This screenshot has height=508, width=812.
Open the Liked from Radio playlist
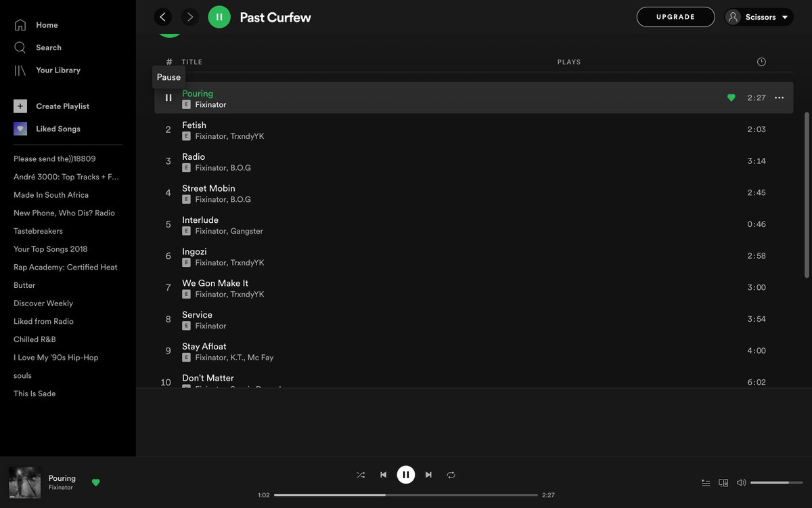(x=43, y=321)
